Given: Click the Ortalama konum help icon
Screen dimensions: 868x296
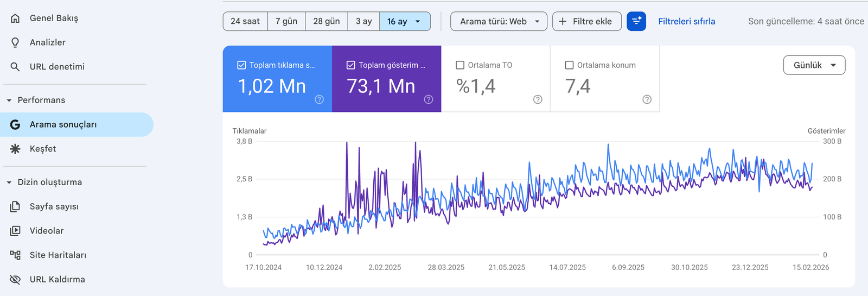Looking at the screenshot, I should coord(647,99).
